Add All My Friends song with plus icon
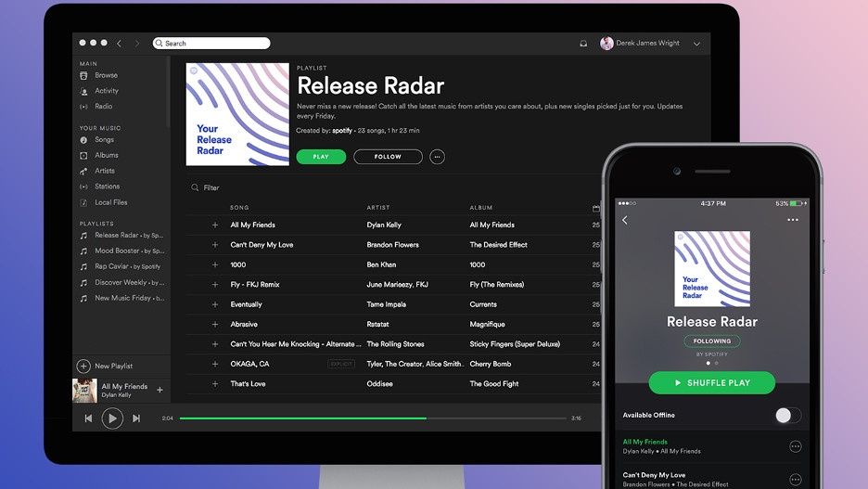The height and width of the screenshot is (489, 868). point(215,225)
